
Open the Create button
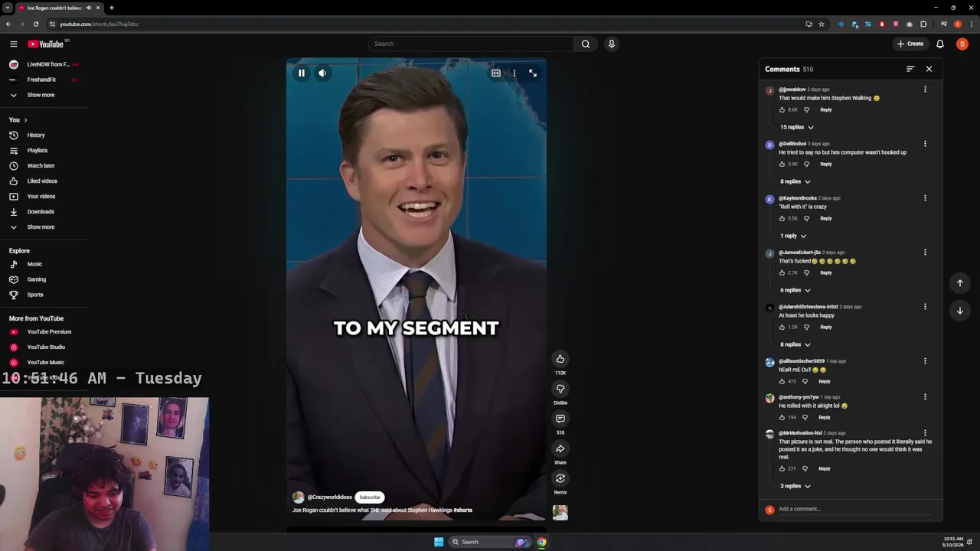pos(910,44)
